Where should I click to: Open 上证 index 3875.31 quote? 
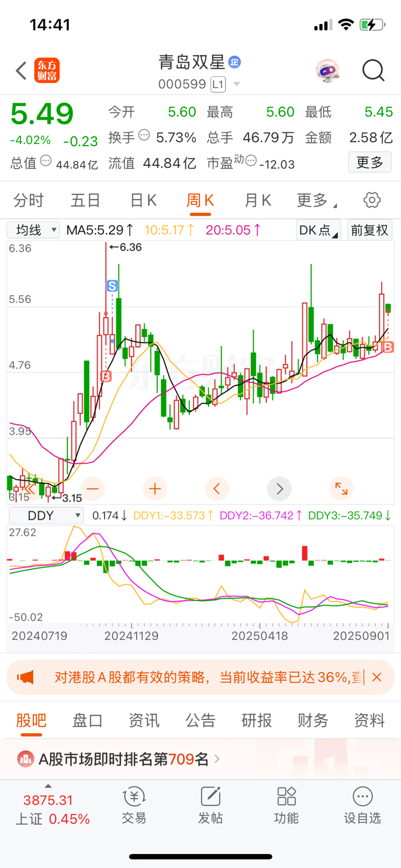[48, 800]
